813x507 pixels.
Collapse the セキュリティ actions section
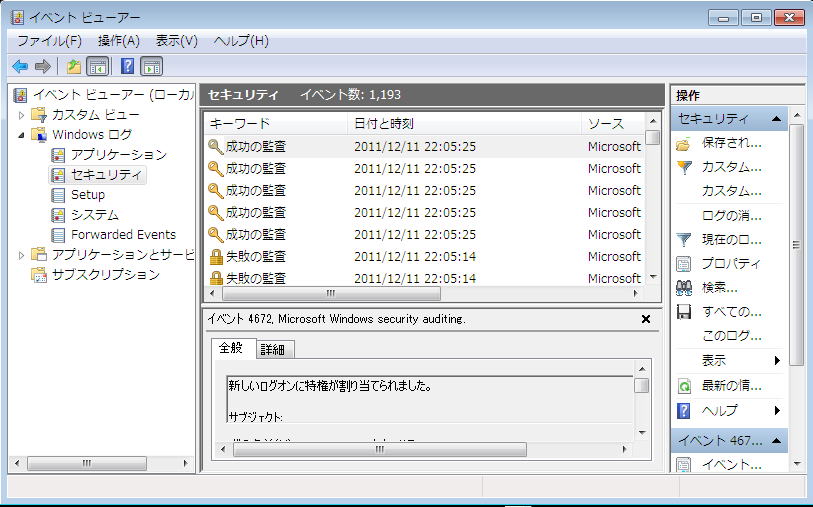tap(776, 119)
